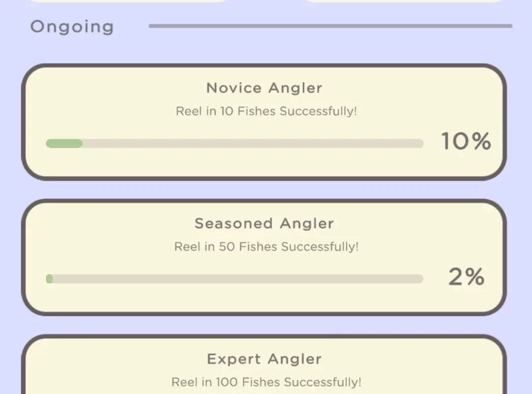Viewport: 532px width, 394px height.
Task: Click blank background right of Ongoing divider
Action: click(522, 26)
